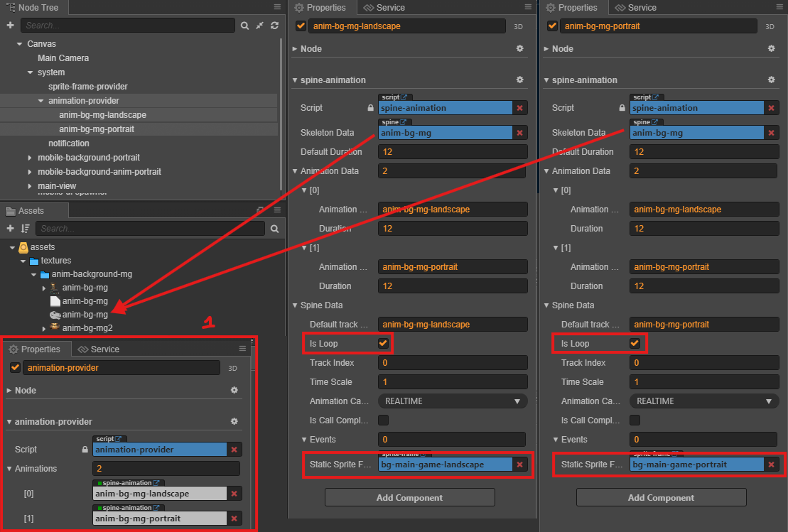Click the plus icon to add a node

(10, 25)
